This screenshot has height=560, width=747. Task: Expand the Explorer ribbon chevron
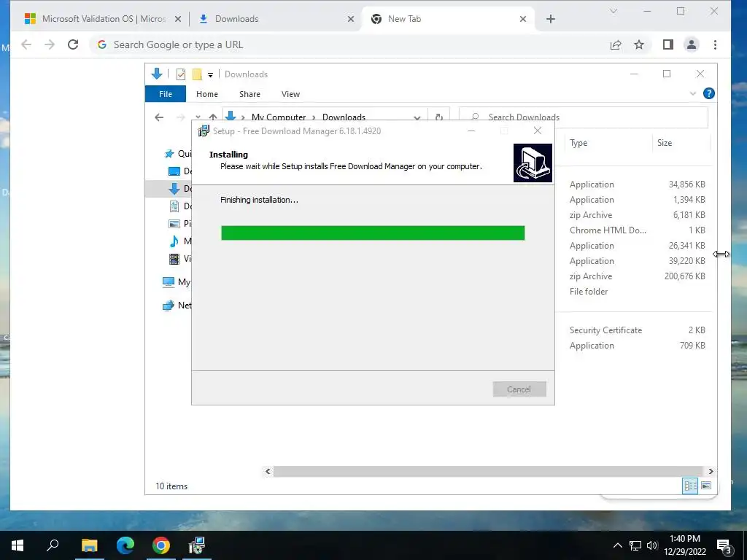click(x=693, y=94)
